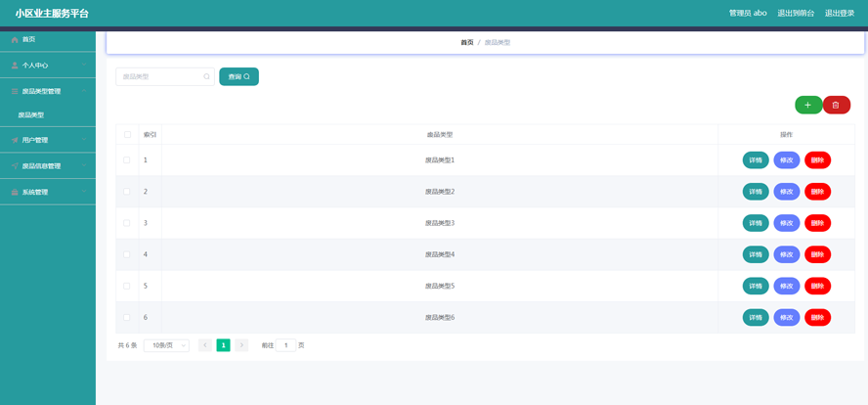
Task: Click the icon beside 系统管理 in sidebar
Action: point(15,193)
